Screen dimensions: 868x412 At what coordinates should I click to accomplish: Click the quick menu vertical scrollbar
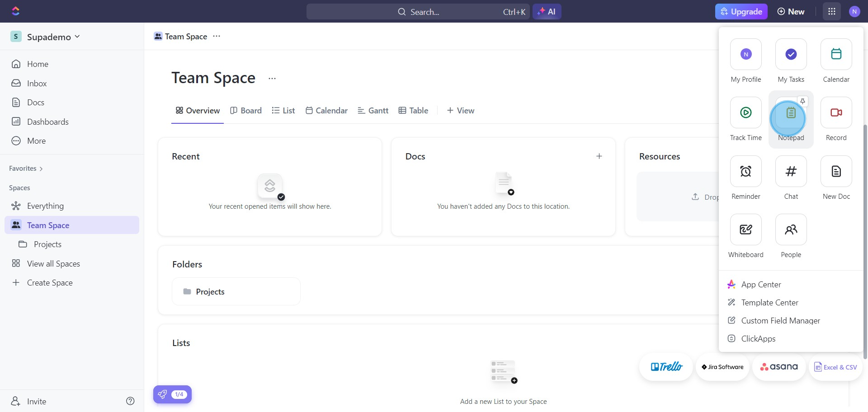point(865,242)
